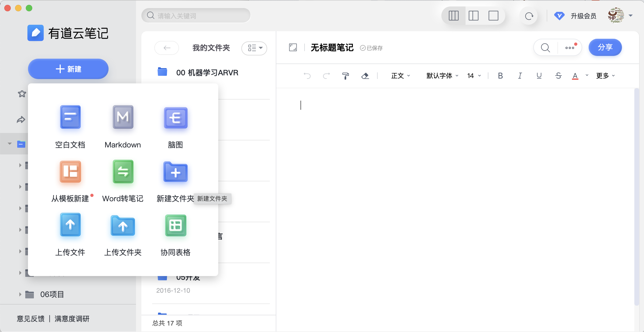Search within the note magnifier icon
Viewport: 644px width, 332px height.
point(545,48)
